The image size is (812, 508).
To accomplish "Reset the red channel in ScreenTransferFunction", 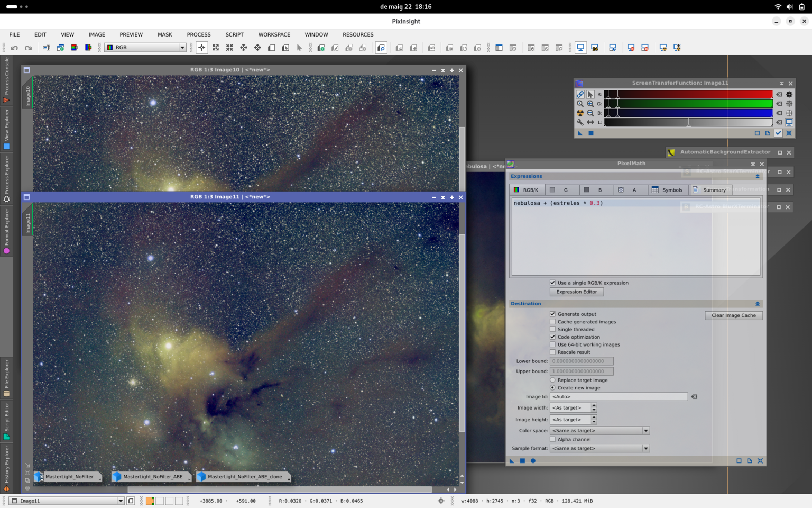I will coord(779,95).
